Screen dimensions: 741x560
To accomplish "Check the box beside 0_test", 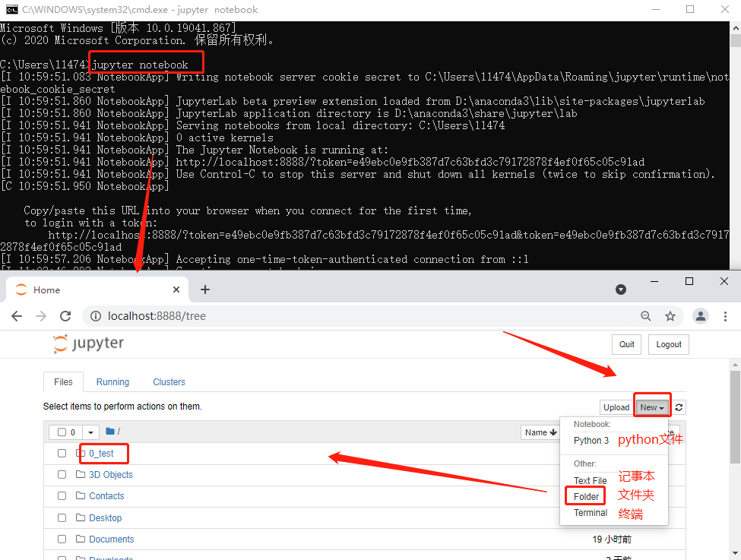I will coord(62,453).
